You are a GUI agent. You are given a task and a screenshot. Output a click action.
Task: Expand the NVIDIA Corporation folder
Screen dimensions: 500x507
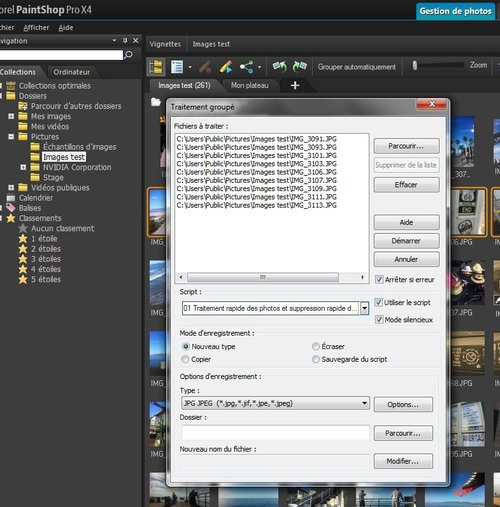(x=23, y=167)
